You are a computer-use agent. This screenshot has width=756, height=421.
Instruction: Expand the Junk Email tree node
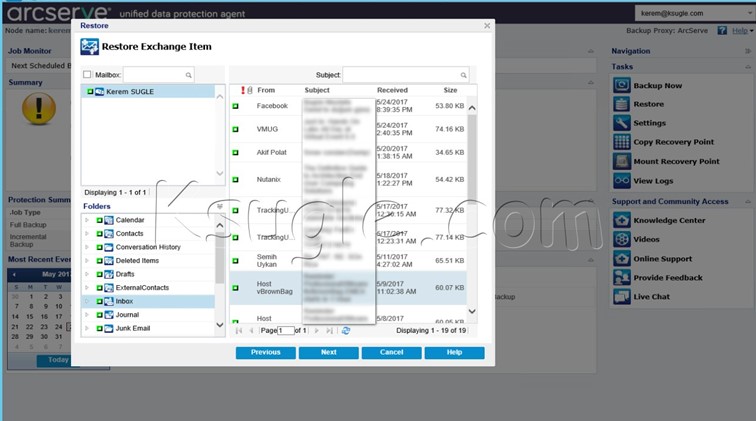(87, 328)
